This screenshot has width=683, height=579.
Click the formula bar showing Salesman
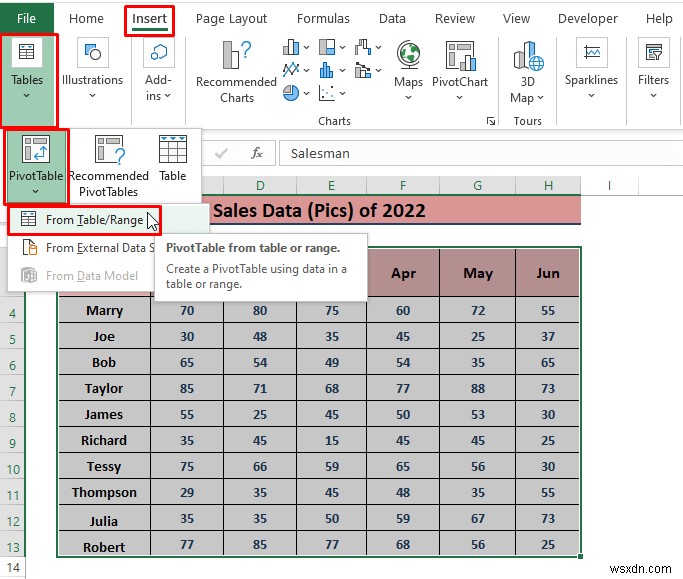point(481,153)
